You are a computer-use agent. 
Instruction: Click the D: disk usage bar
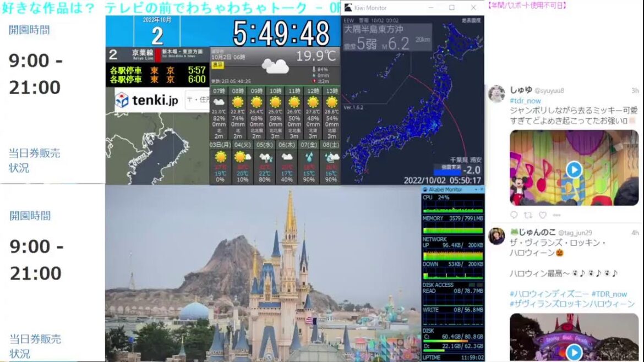tap(452, 350)
